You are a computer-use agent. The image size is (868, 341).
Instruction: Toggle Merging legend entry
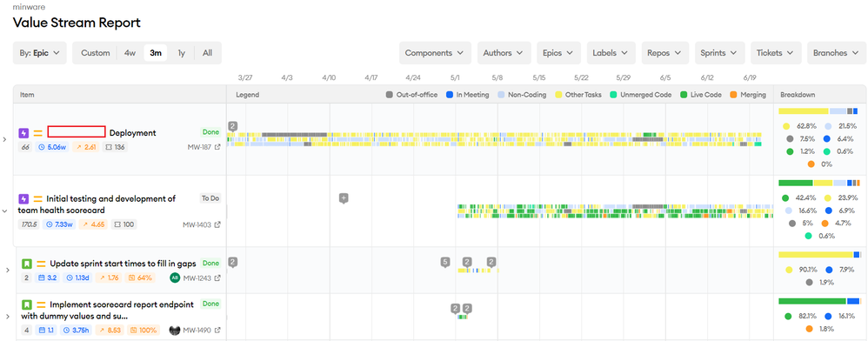click(748, 95)
